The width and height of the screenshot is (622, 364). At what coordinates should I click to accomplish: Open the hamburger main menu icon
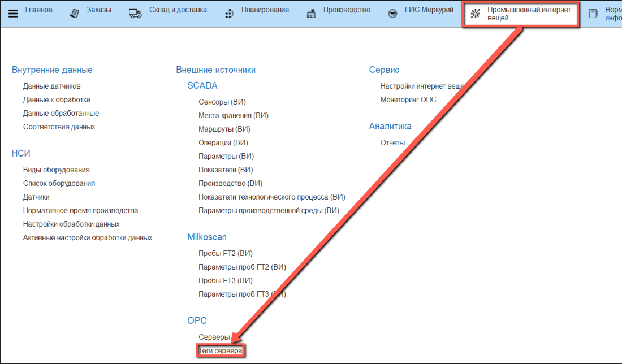point(13,14)
